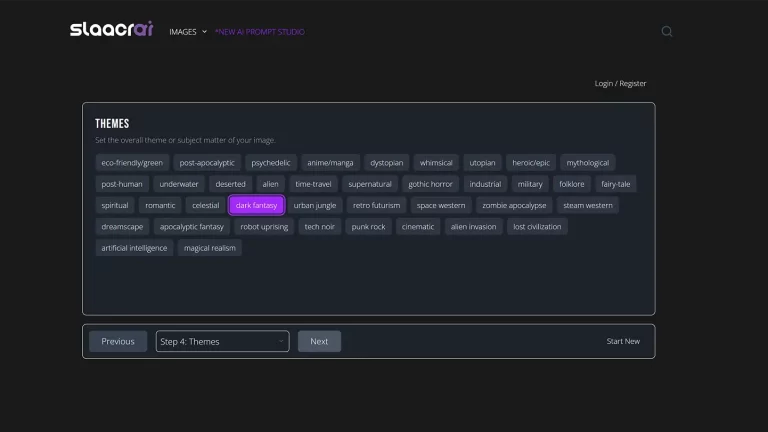Image resolution: width=768 pixels, height=432 pixels.
Task: Toggle the artificial intelligence theme
Action: pos(134,248)
